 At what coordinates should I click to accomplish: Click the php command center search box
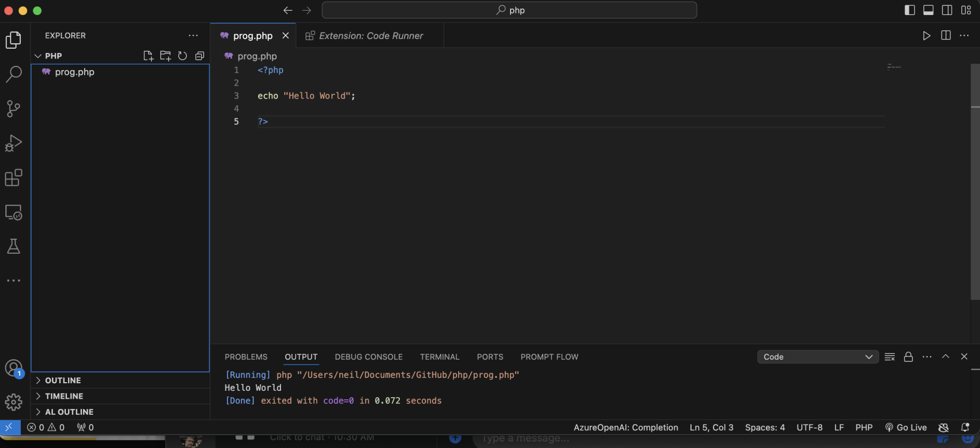[509, 10]
